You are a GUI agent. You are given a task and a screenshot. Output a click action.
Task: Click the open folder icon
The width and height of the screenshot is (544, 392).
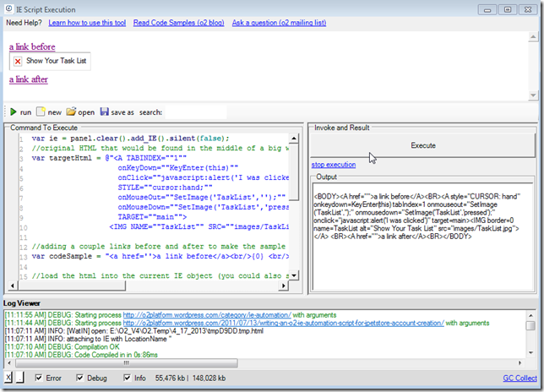click(x=71, y=112)
